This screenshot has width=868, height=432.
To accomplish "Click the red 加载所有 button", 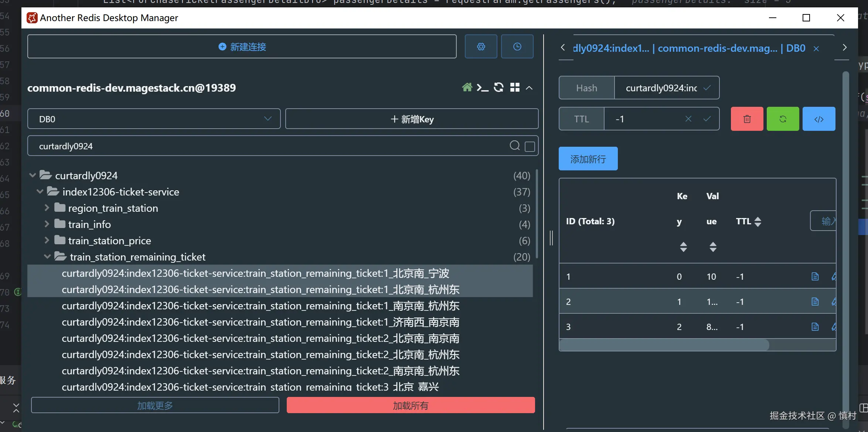I will point(411,405).
